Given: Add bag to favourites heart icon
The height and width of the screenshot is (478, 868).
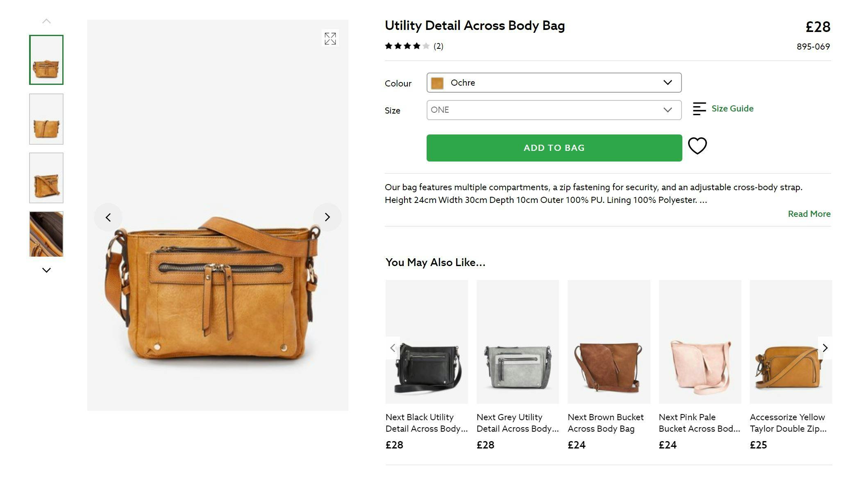Looking at the screenshot, I should click(x=697, y=146).
